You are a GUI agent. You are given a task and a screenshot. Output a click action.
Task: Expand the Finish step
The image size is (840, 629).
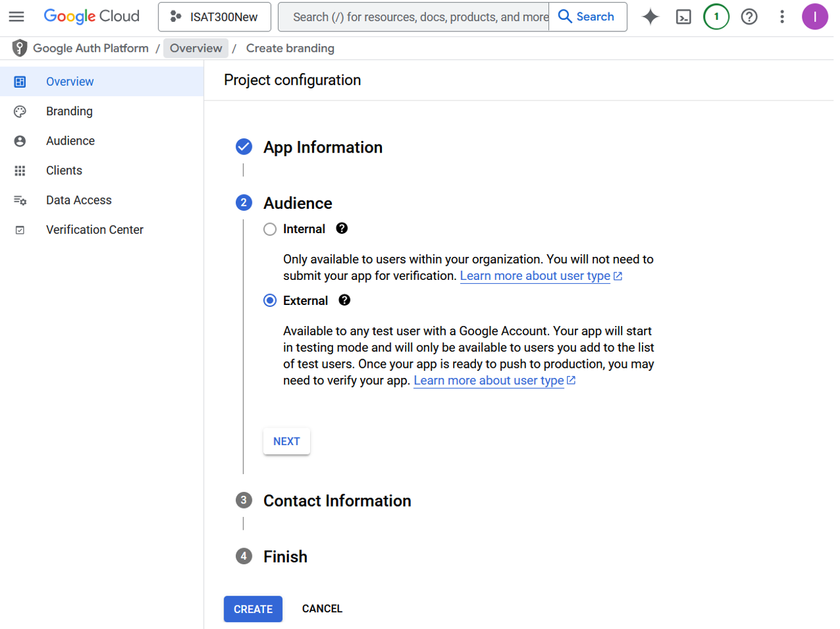285,557
